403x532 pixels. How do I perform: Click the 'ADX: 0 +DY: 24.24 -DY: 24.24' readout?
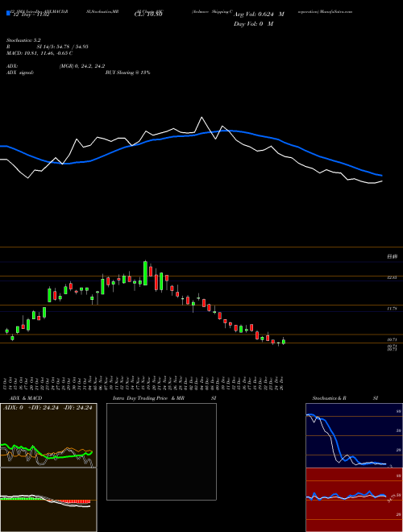(48, 408)
